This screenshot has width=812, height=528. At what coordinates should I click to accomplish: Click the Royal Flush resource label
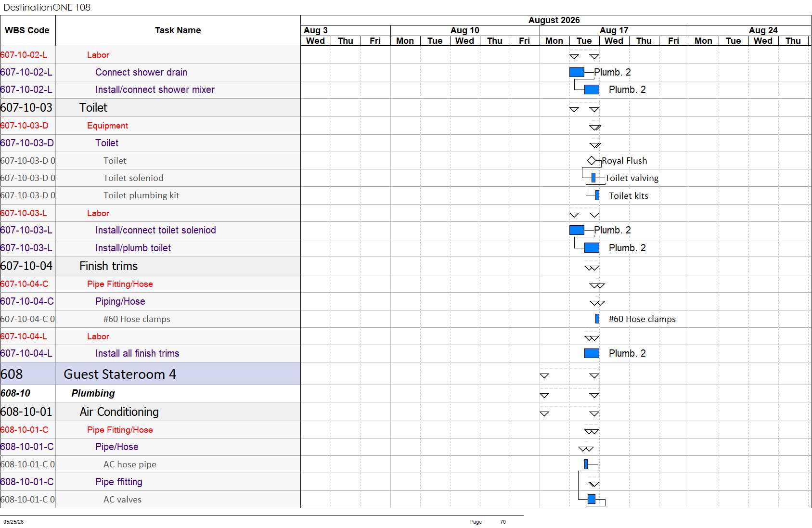(x=624, y=161)
